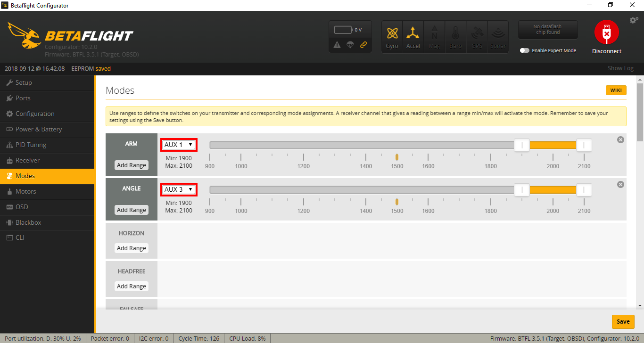
Task: Open settings gear in top-right corner
Action: click(634, 20)
